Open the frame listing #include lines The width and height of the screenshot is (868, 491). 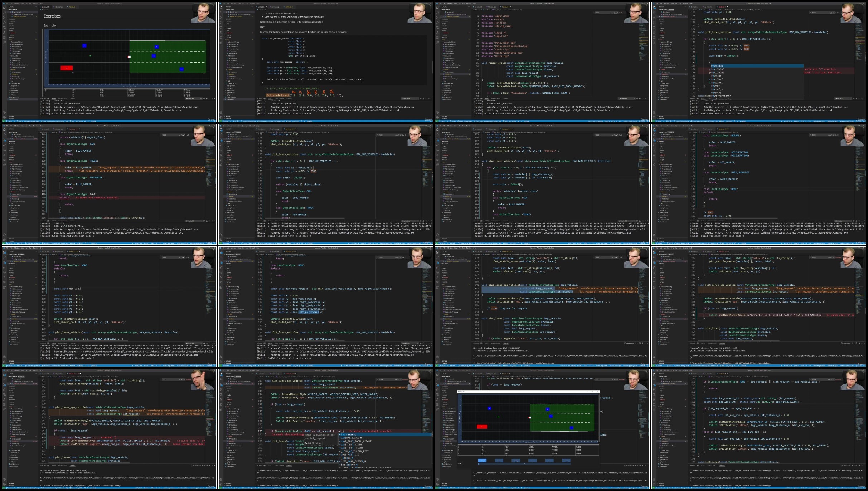542,62
